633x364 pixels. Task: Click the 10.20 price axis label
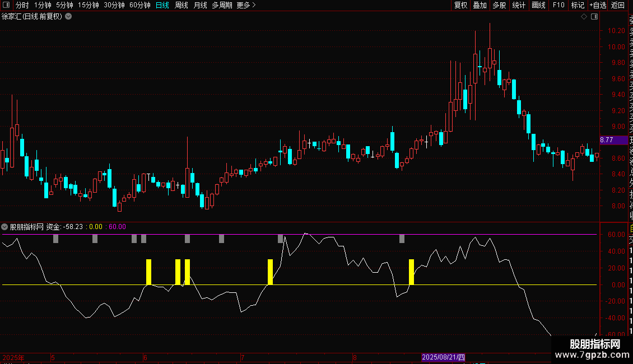pos(616,31)
